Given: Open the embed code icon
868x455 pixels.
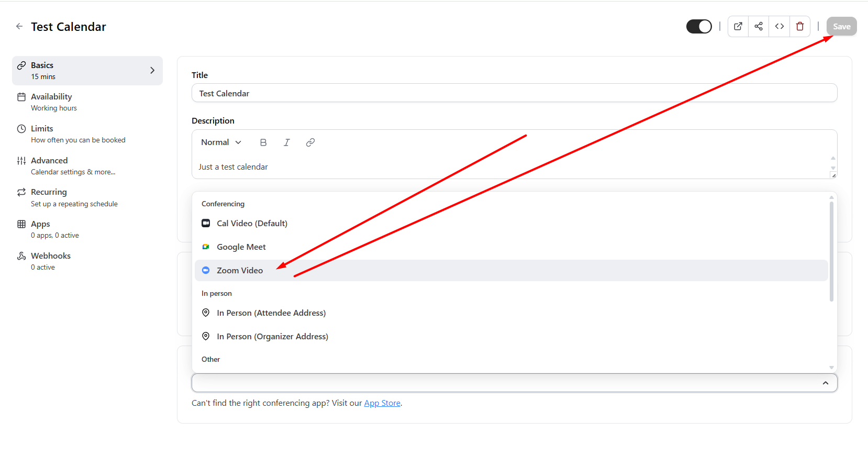Looking at the screenshot, I should (780, 26).
